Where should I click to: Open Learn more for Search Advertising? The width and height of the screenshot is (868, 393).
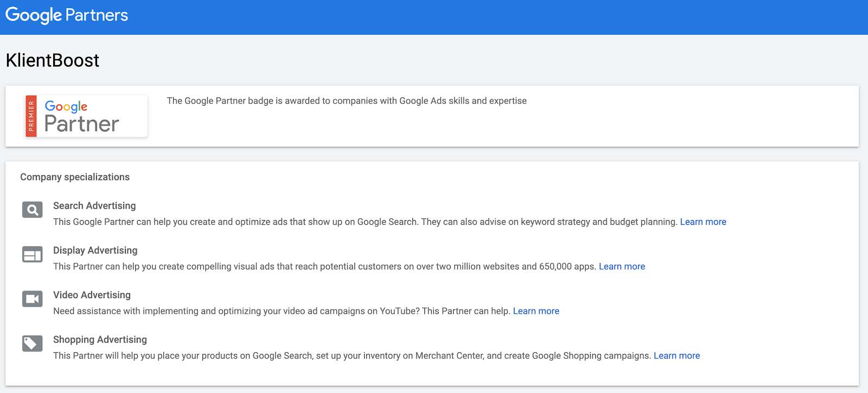click(703, 222)
